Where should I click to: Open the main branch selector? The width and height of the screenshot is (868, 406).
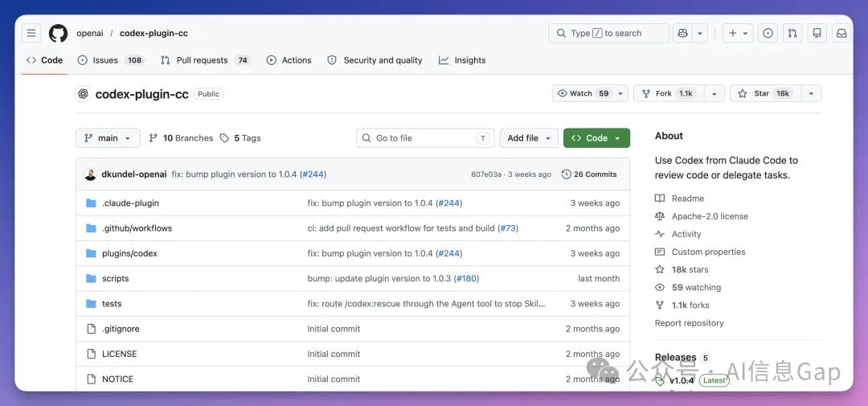pyautogui.click(x=108, y=138)
